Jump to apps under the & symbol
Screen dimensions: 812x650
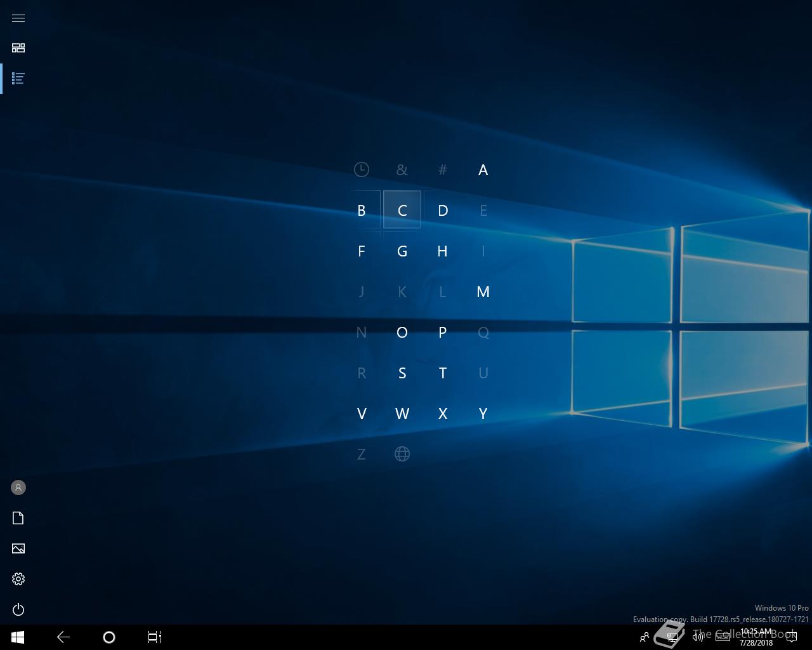(402, 169)
